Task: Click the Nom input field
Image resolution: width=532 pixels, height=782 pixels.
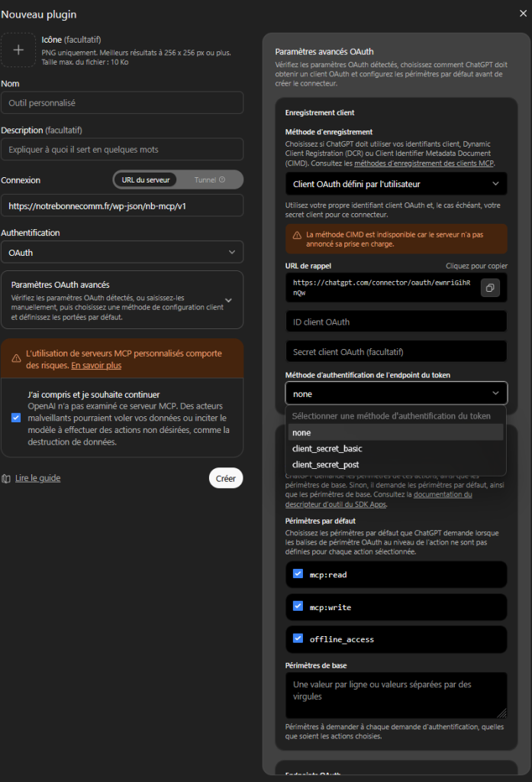Action: (x=122, y=103)
